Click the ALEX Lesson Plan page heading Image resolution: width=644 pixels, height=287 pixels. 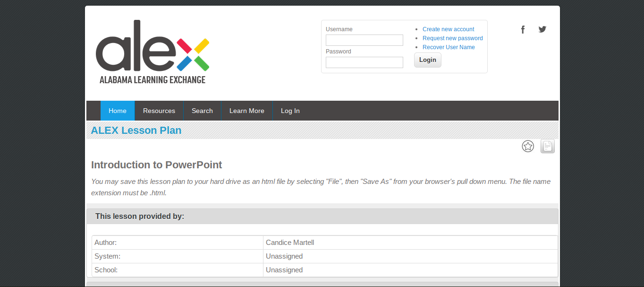tap(136, 130)
